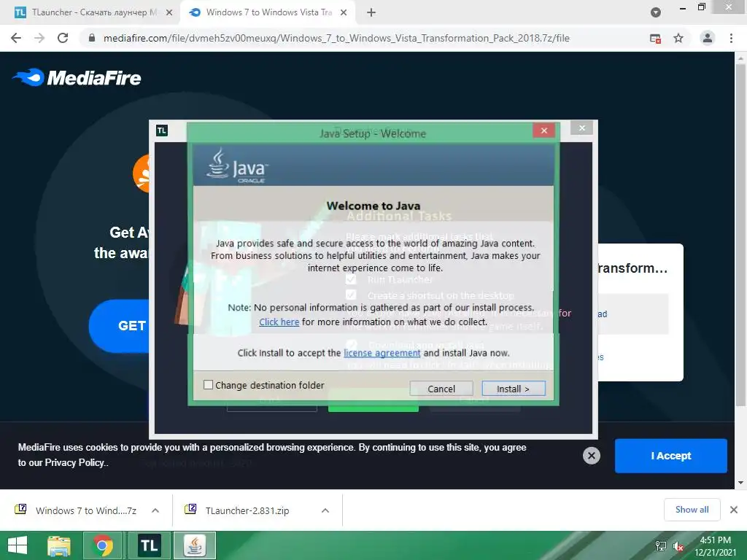Open Chrome profile avatar menu
The width and height of the screenshot is (747, 560).
pyautogui.click(x=708, y=38)
